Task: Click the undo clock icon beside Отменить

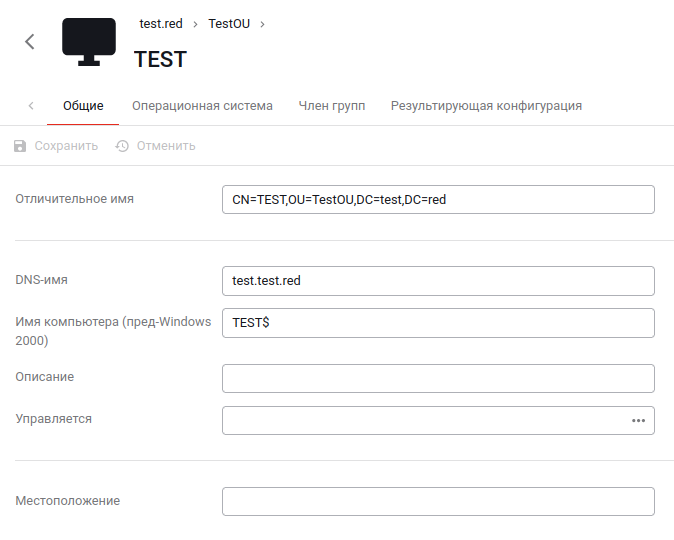Action: coord(122,146)
